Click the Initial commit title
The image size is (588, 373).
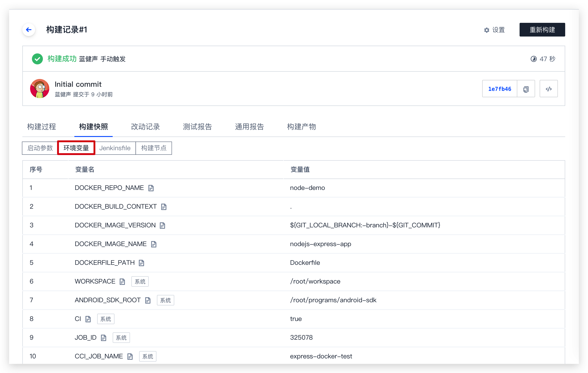click(78, 84)
